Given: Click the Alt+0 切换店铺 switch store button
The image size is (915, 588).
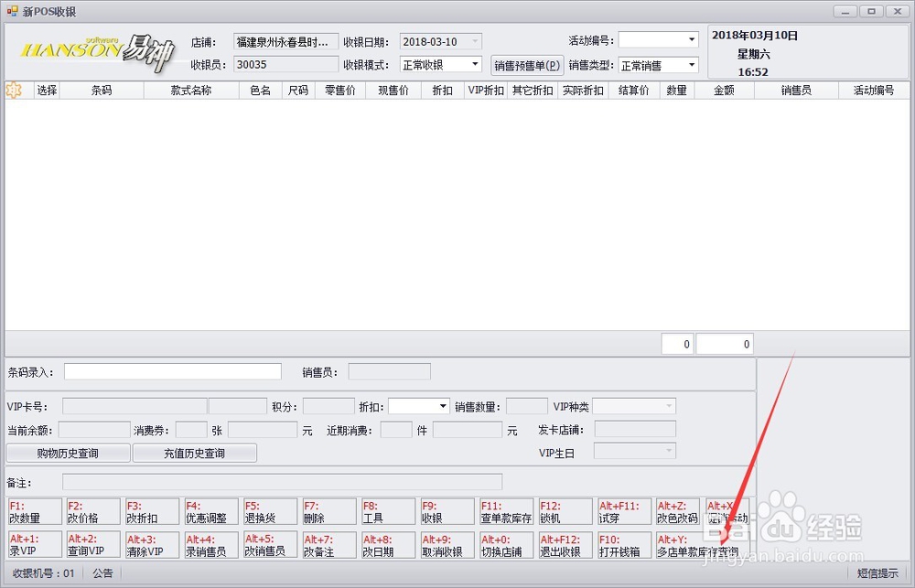Looking at the screenshot, I should pyautogui.click(x=506, y=545).
